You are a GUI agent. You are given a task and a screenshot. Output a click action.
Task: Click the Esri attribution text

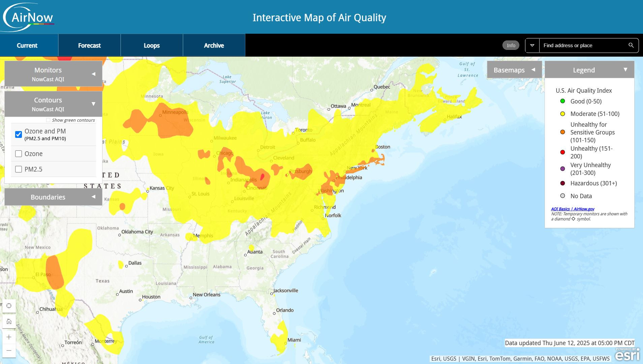tap(520, 359)
